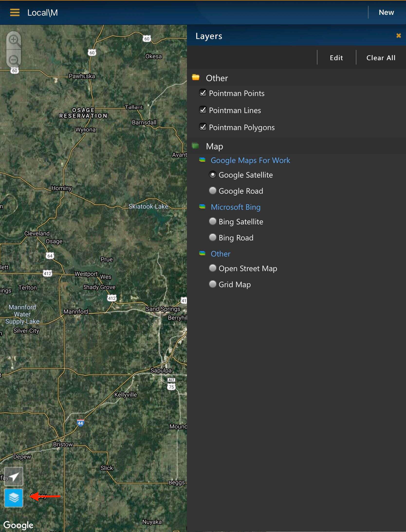Toggle the layers panel button

[x=14, y=498]
